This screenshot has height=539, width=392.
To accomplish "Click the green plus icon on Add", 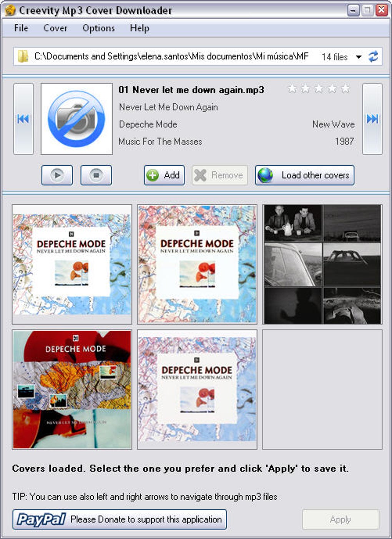I will point(153,176).
